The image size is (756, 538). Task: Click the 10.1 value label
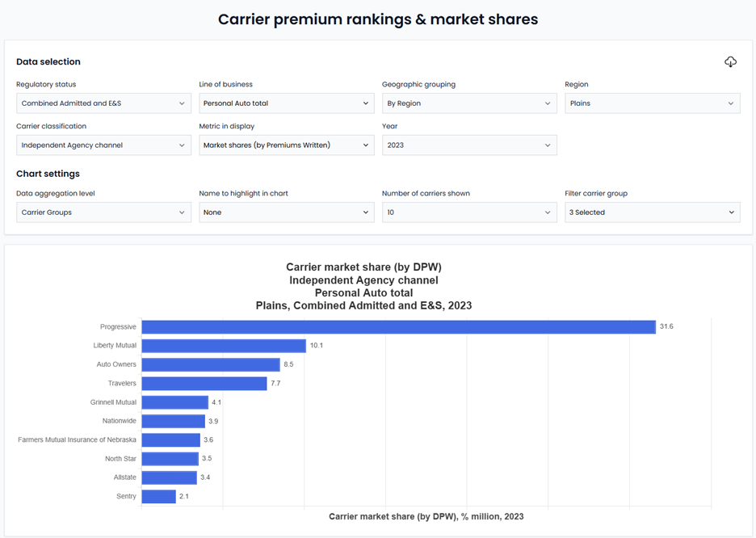[x=317, y=345]
